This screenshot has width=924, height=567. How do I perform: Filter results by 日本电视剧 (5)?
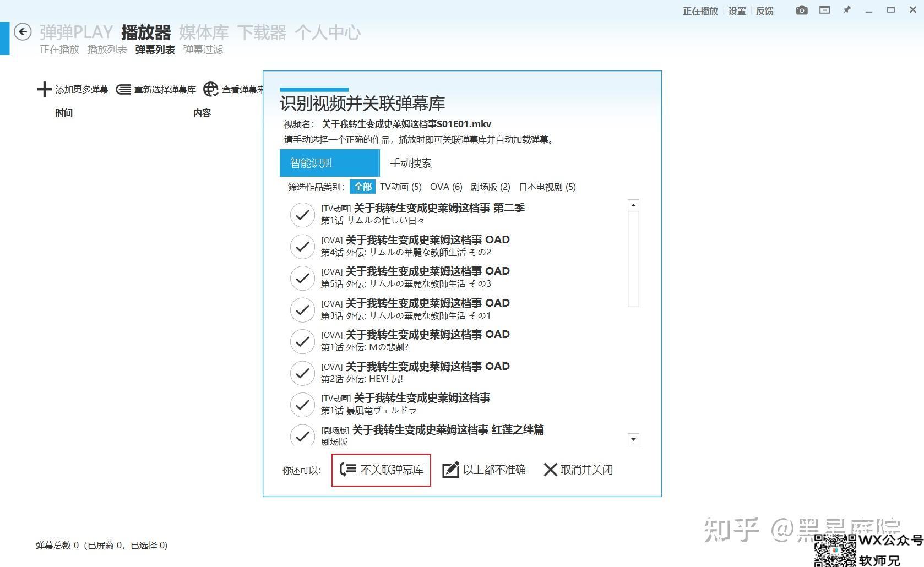click(x=547, y=187)
